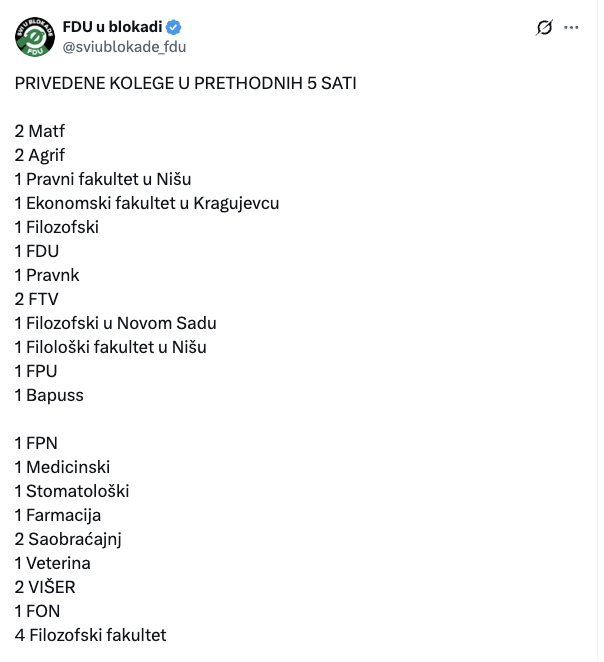Click the blue verified badge
Image resolution: width=604 pixels, height=662 pixels.
pos(173,27)
